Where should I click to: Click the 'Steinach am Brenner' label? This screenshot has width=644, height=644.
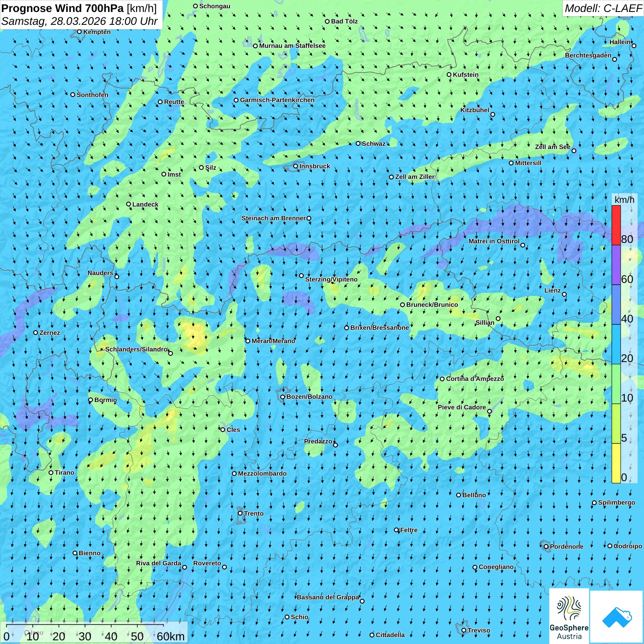(274, 218)
